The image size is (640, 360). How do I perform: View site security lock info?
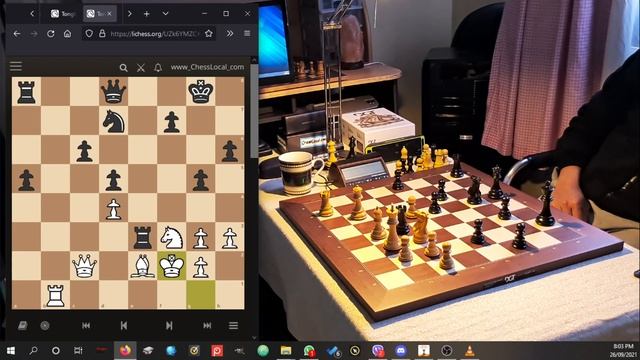(x=102, y=33)
